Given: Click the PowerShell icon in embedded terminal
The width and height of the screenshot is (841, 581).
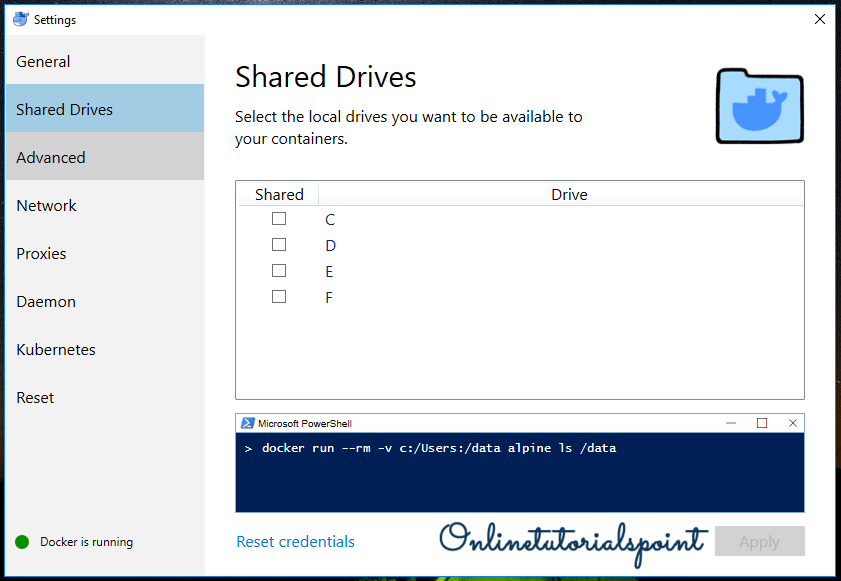Looking at the screenshot, I should (x=247, y=423).
